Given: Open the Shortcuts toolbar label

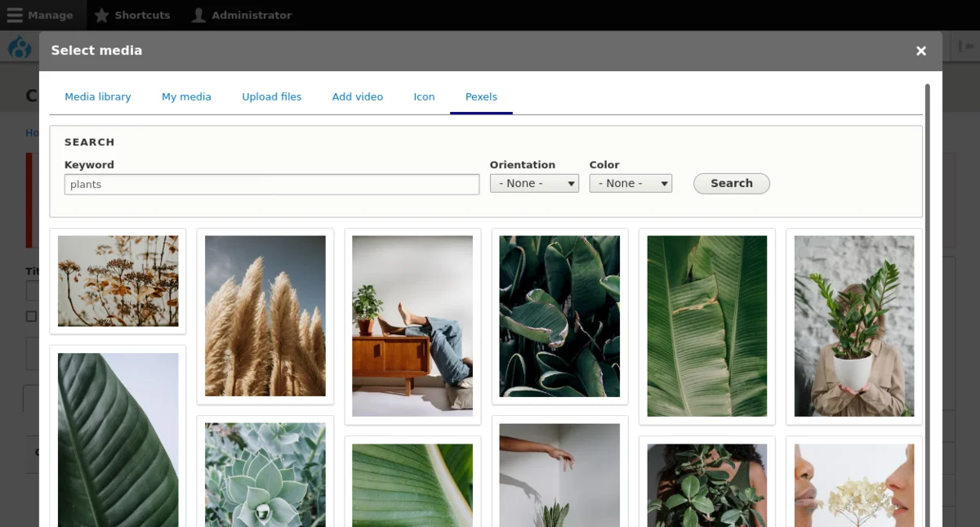Looking at the screenshot, I should tap(142, 16).
